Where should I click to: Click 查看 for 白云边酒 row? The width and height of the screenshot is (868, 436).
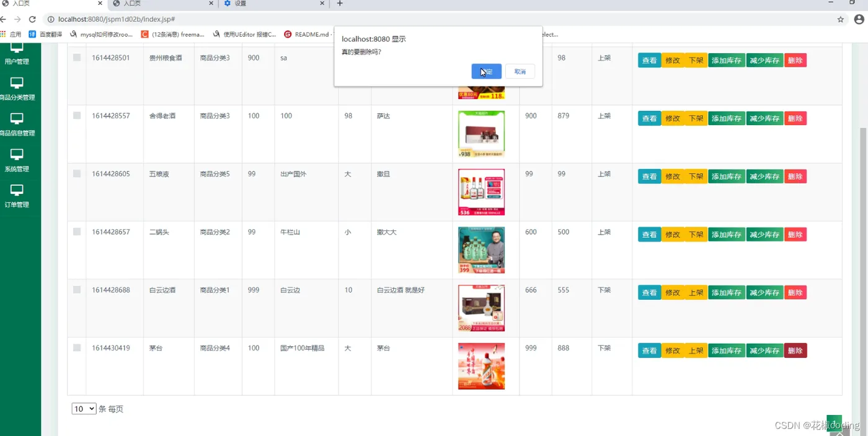pyautogui.click(x=649, y=292)
